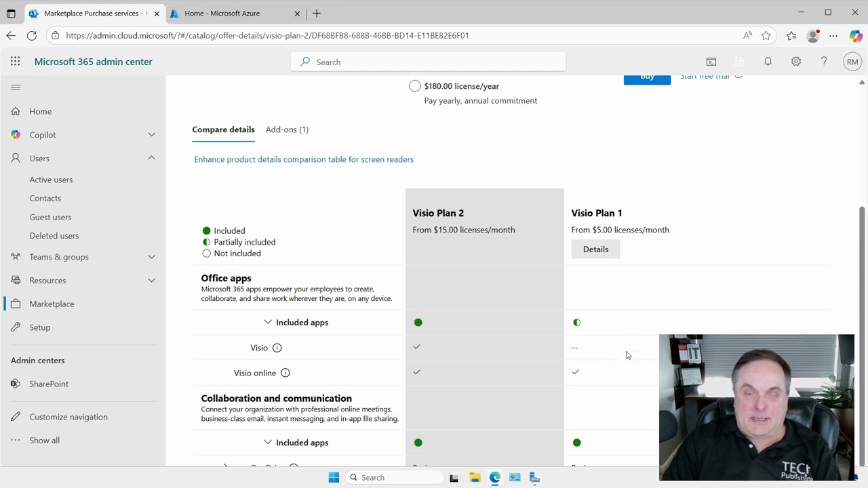868x488 pixels.
Task: Open File Explorer from taskbar
Action: (x=475, y=477)
